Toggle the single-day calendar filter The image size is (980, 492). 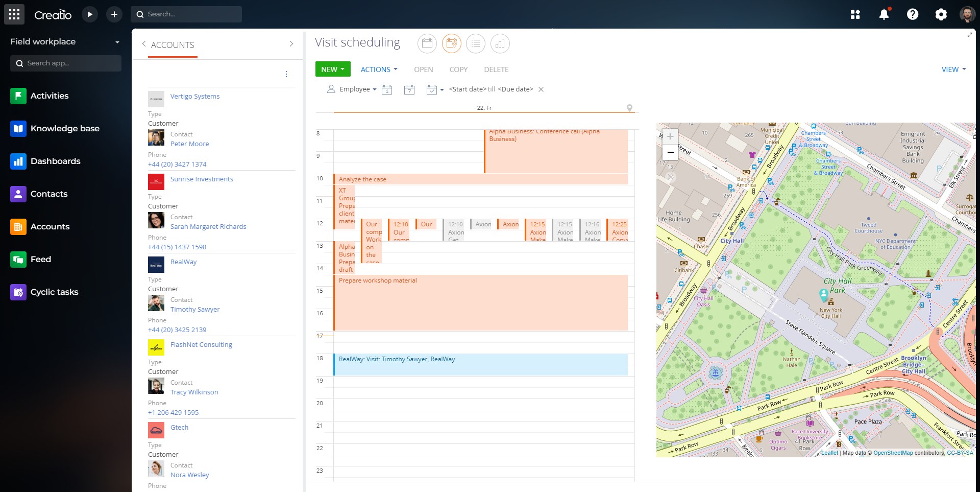click(387, 89)
